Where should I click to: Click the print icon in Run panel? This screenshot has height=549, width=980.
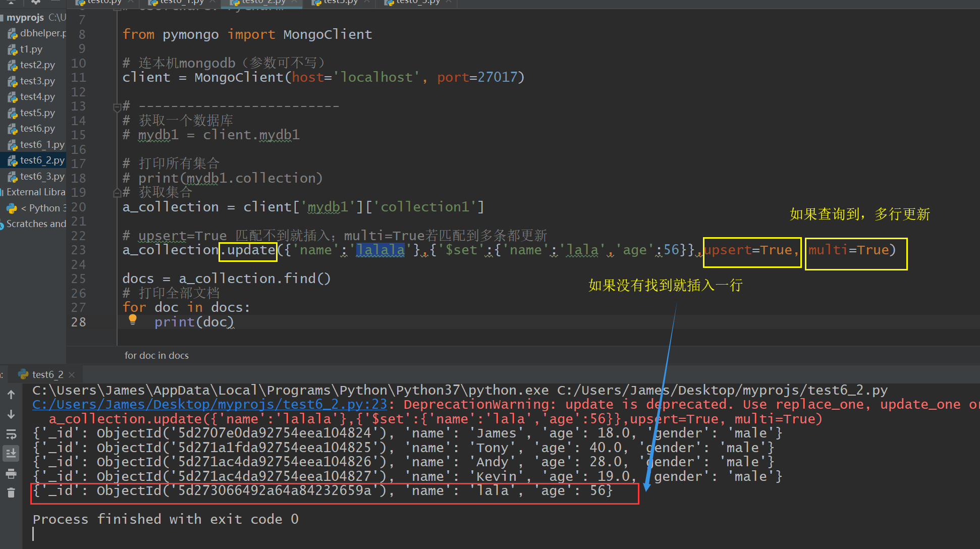pos(11,474)
